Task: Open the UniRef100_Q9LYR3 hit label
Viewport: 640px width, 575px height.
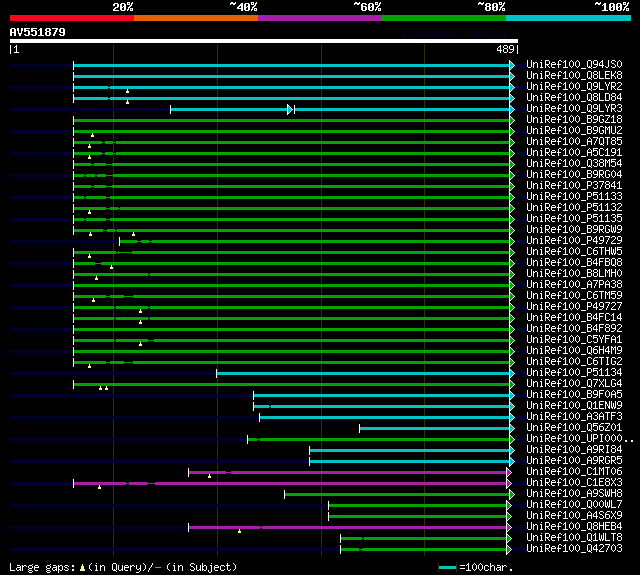Action: (x=574, y=109)
